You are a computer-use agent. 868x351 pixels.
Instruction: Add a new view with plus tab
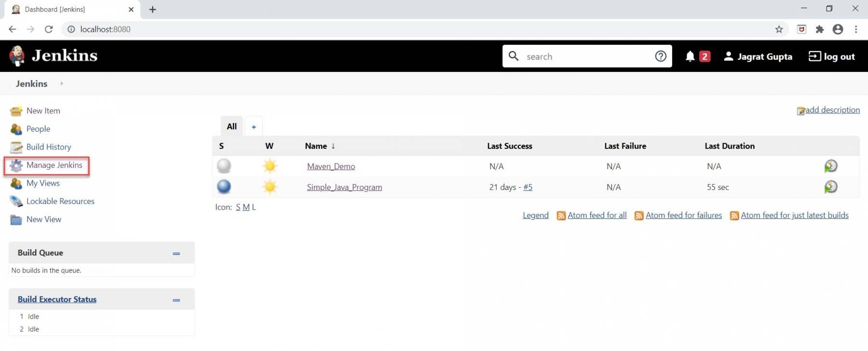tap(254, 127)
